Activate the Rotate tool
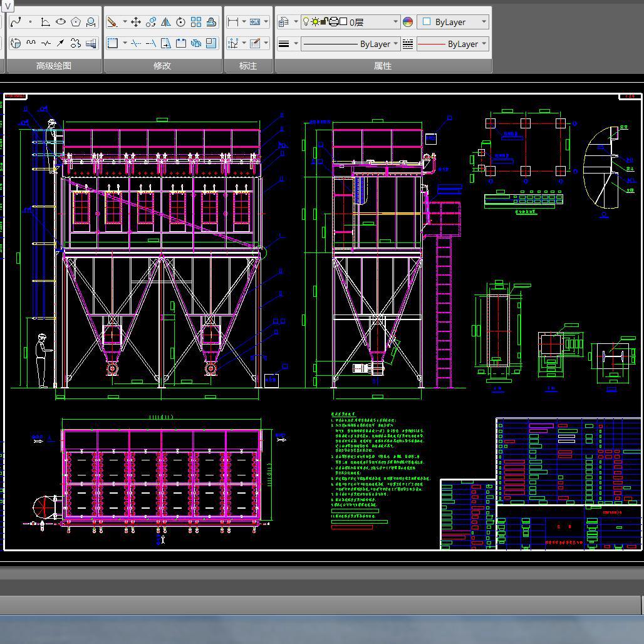 pyautogui.click(x=180, y=22)
